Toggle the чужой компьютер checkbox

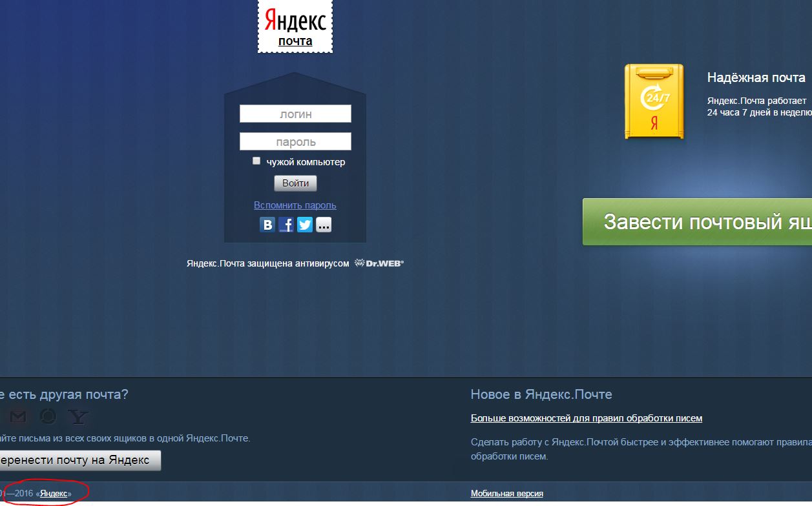click(256, 161)
